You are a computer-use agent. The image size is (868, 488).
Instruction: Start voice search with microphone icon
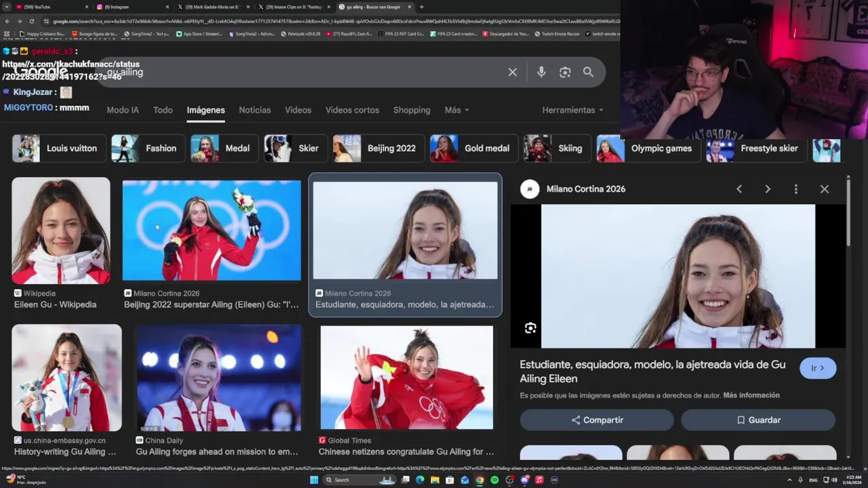tap(541, 73)
